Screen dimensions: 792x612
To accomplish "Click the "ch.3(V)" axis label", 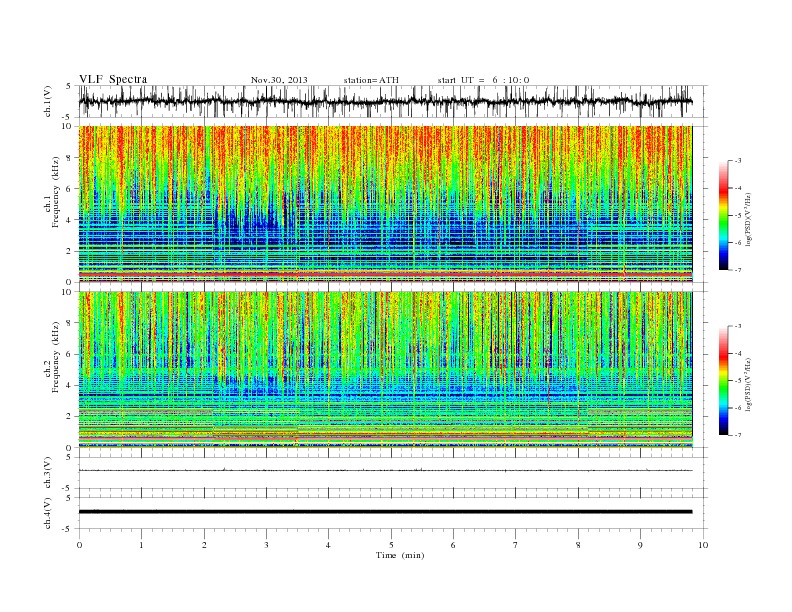I will coord(48,473).
